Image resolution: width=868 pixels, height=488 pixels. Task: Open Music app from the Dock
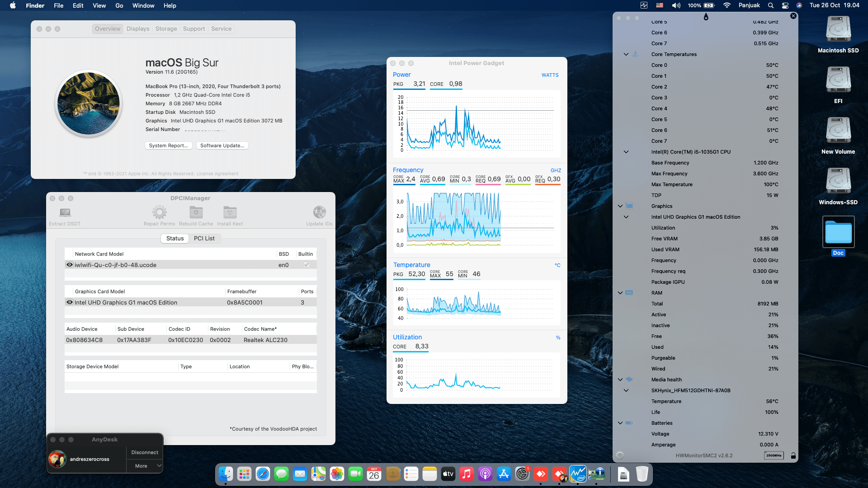(x=467, y=474)
